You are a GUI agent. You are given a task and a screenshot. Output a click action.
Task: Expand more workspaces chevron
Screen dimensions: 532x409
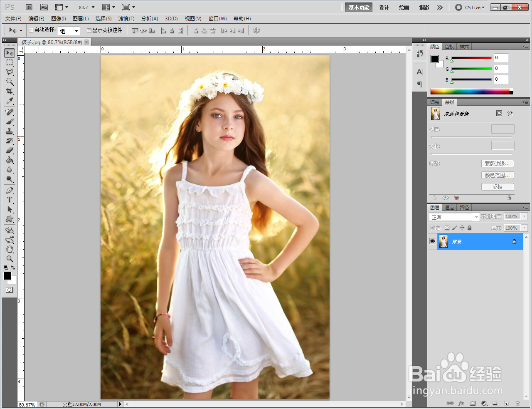click(440, 7)
